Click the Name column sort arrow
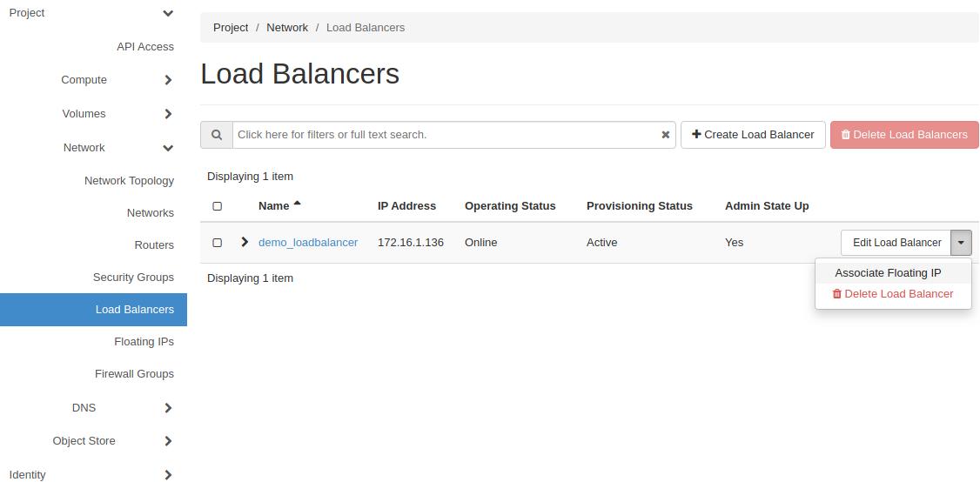 [297, 204]
